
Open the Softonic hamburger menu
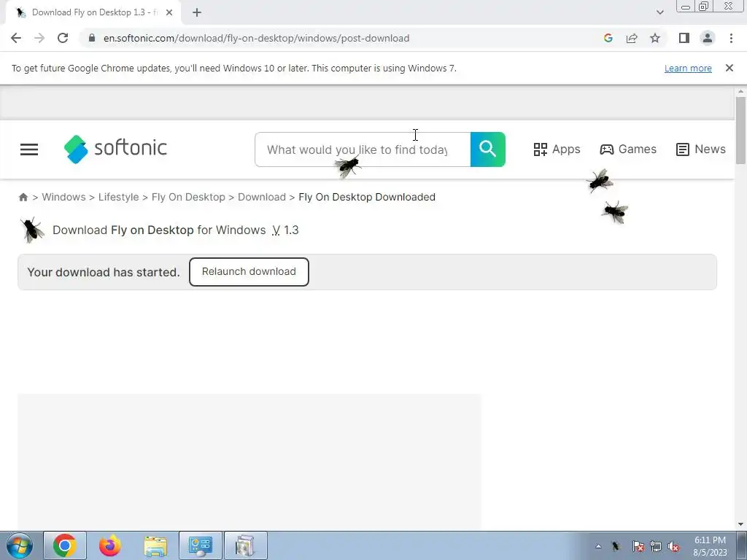tap(29, 149)
